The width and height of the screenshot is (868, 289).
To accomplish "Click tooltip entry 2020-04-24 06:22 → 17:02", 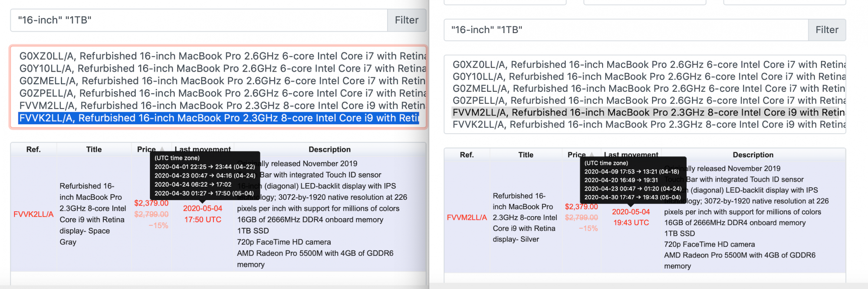I will coord(193,185).
